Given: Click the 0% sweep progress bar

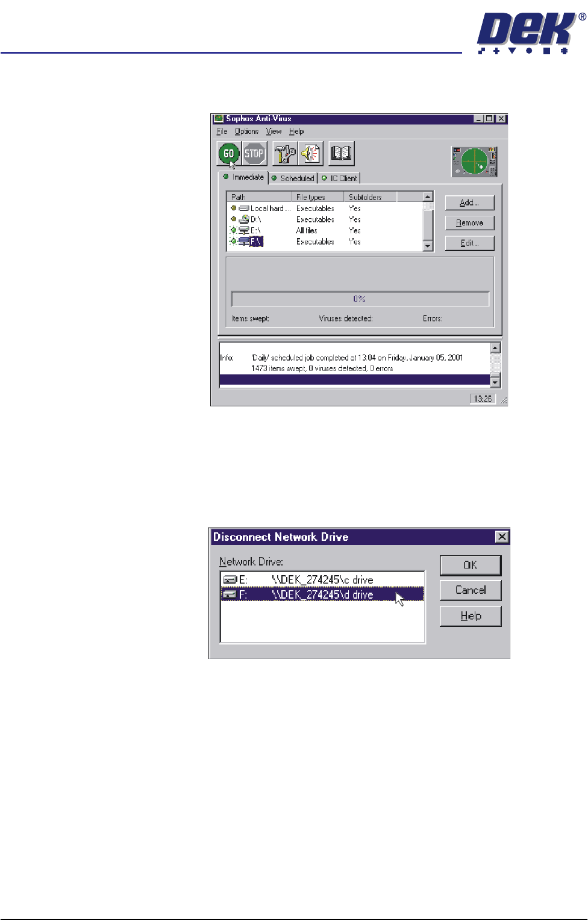Looking at the screenshot, I should pos(360,299).
